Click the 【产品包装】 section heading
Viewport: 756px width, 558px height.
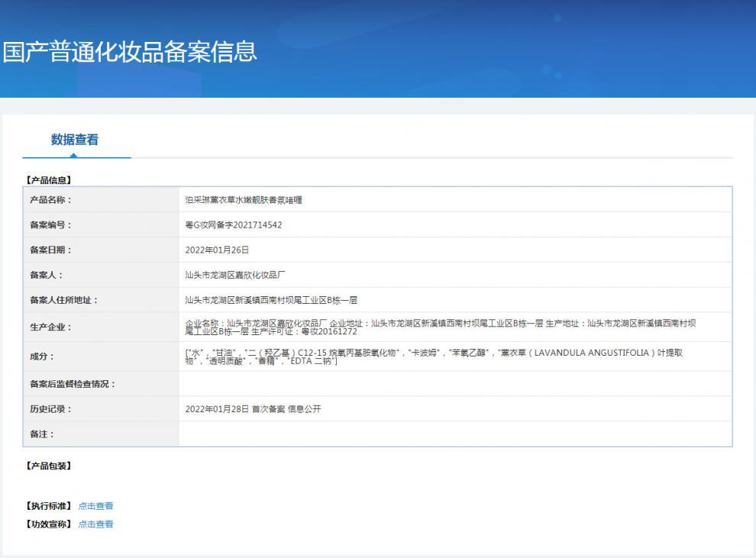coord(49,466)
